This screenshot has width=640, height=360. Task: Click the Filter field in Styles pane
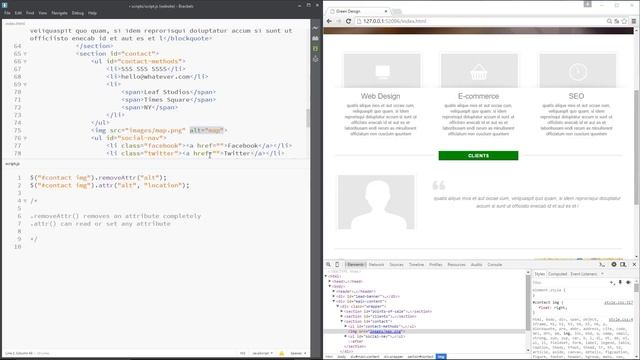point(569,282)
